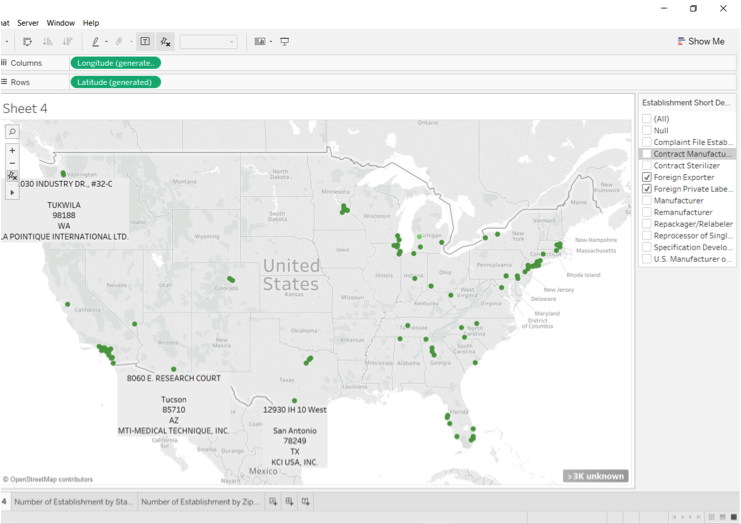Click the Presentation Mode icon
The image size is (741, 524).
[284, 42]
